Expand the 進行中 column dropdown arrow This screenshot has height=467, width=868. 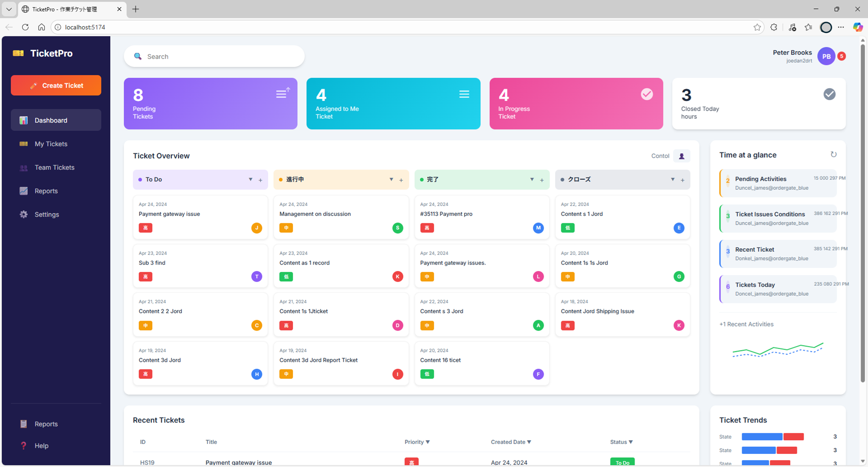(391, 179)
